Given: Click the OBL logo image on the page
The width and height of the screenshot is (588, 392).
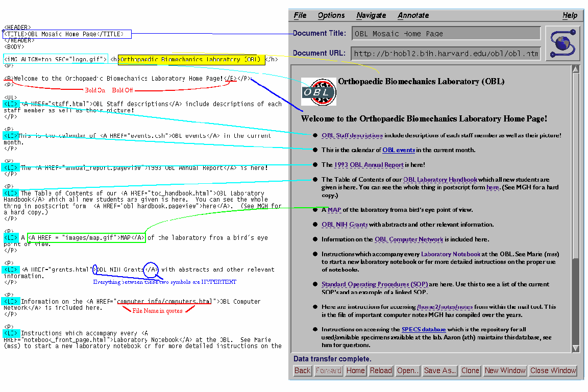Looking at the screenshot, I should (319, 92).
